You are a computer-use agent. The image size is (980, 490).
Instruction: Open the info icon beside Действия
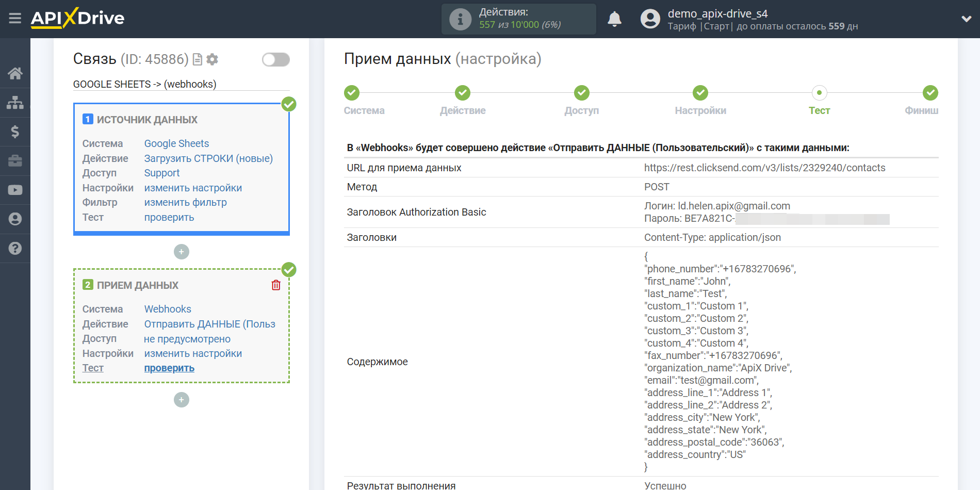coord(460,19)
